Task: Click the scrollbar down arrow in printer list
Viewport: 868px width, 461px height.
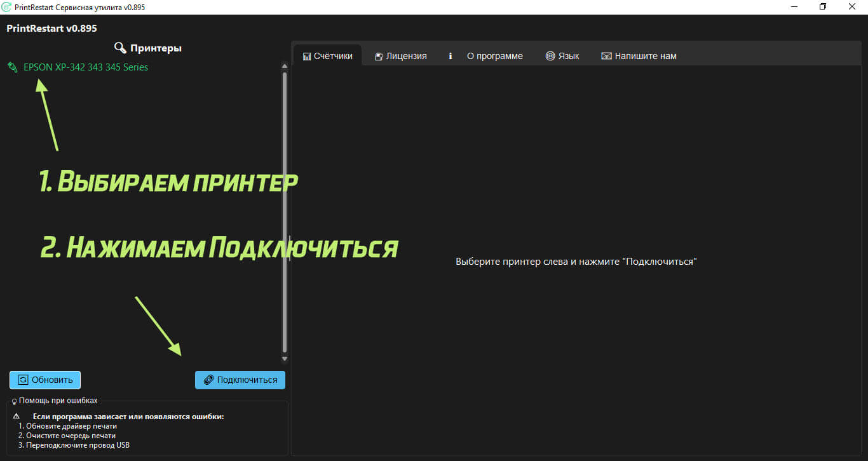Action: point(285,359)
